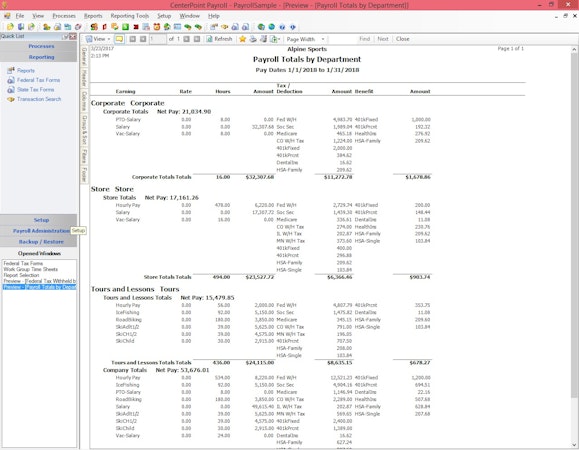Click Close in the report toolbar
Viewport: 579px width, 450px height.
tap(402, 39)
